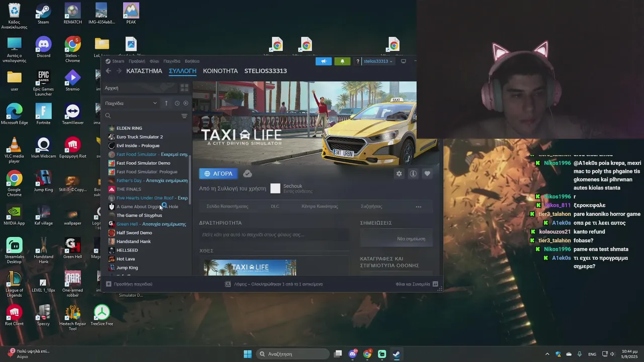This screenshot has width=644, height=362.
Task: Switch Steam to Big Picture monitor icon
Action: coord(403,61)
